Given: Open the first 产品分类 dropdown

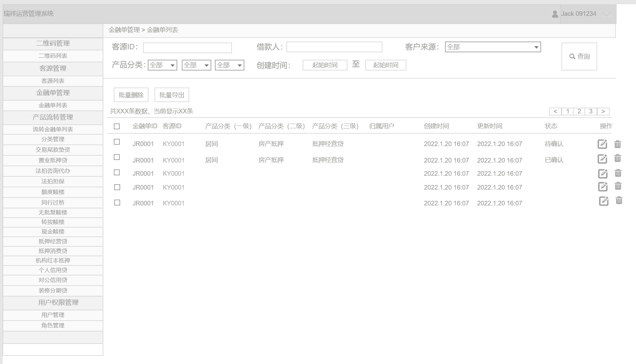Looking at the screenshot, I should tap(162, 65).
